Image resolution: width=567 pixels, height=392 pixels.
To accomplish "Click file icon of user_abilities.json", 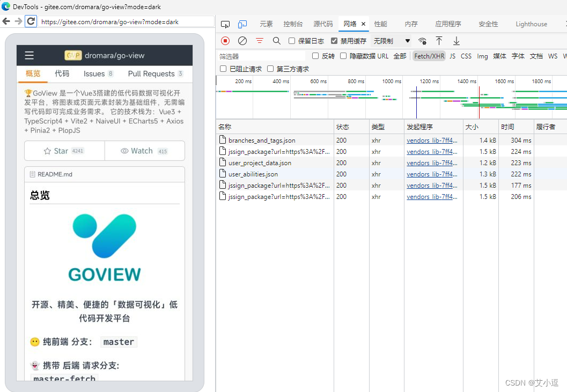I will 223,174.
